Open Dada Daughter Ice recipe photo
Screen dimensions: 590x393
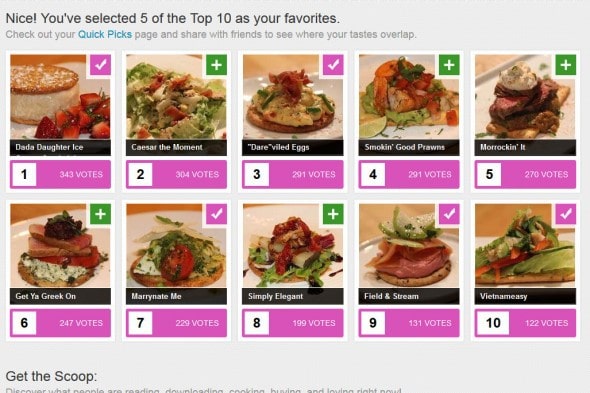pyautogui.click(x=60, y=97)
